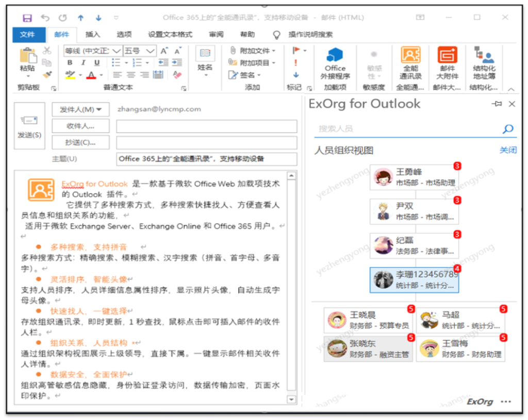Collapse the ribbon with the chevron
528x420 pixels.
coord(511,89)
